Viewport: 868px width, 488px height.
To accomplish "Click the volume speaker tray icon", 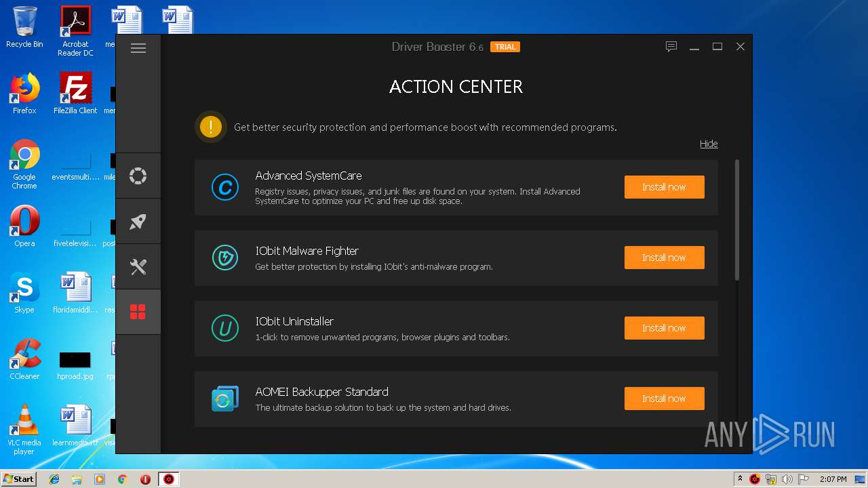I will coord(787,479).
